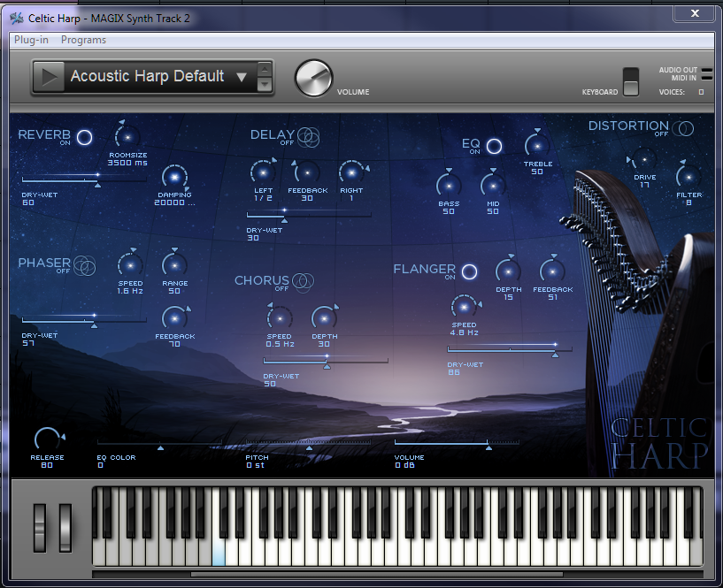Click the Phaser Feedback knob
The width and height of the screenshot is (723, 588).
click(174, 318)
